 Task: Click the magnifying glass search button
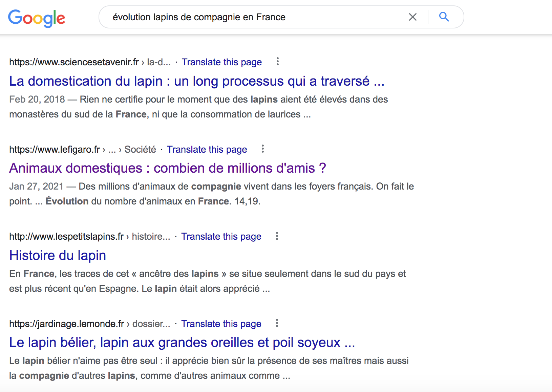click(444, 17)
